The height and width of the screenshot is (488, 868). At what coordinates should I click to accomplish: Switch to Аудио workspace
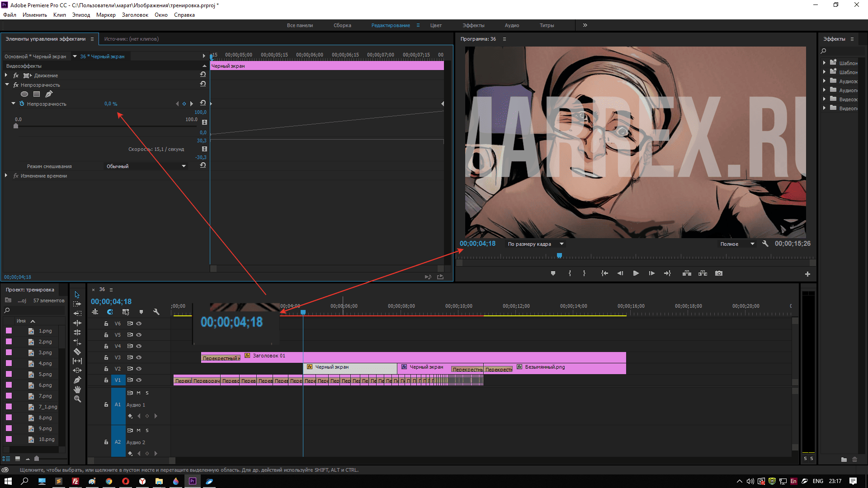[512, 25]
